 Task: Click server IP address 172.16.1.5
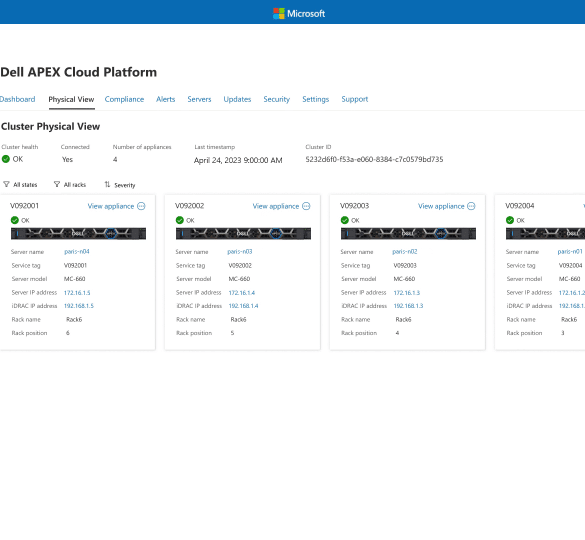point(77,293)
